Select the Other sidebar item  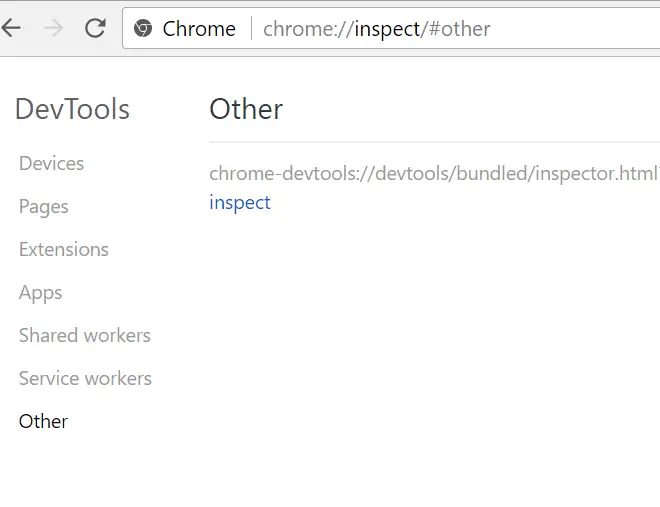coord(44,421)
